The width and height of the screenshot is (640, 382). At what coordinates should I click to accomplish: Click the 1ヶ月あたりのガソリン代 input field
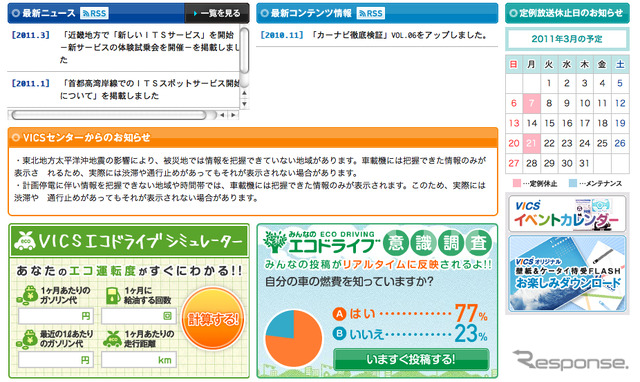point(56,316)
